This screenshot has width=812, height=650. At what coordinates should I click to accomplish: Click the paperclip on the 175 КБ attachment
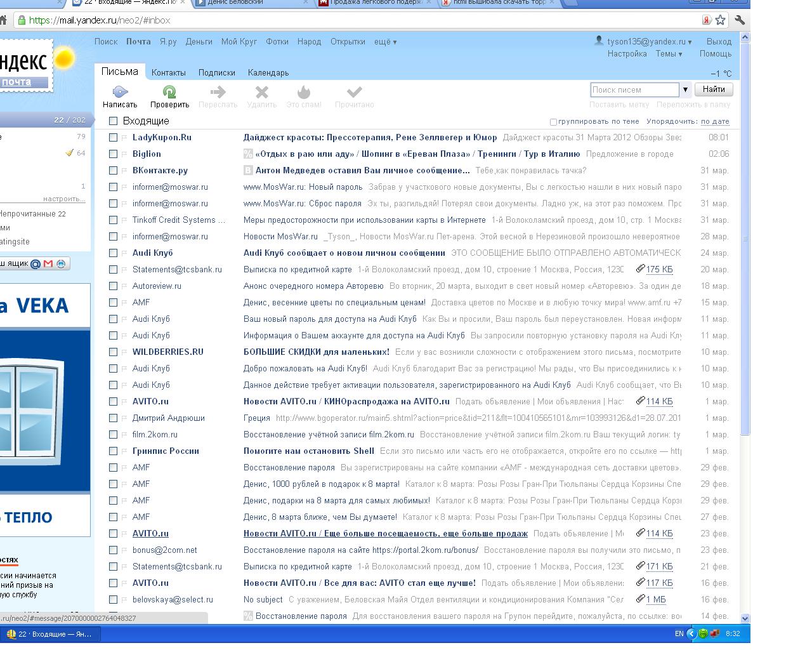pyautogui.click(x=641, y=269)
